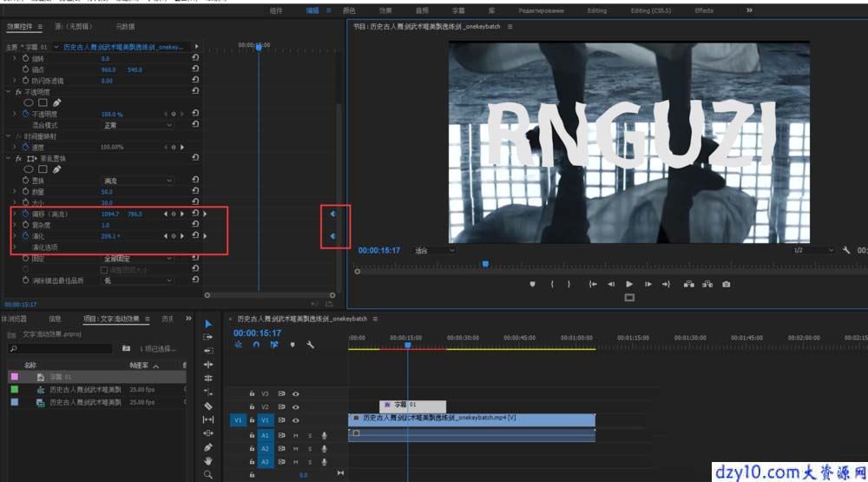Collapse the Opacity (不透明度) effect group
The width and height of the screenshot is (868, 482).
[x=9, y=92]
